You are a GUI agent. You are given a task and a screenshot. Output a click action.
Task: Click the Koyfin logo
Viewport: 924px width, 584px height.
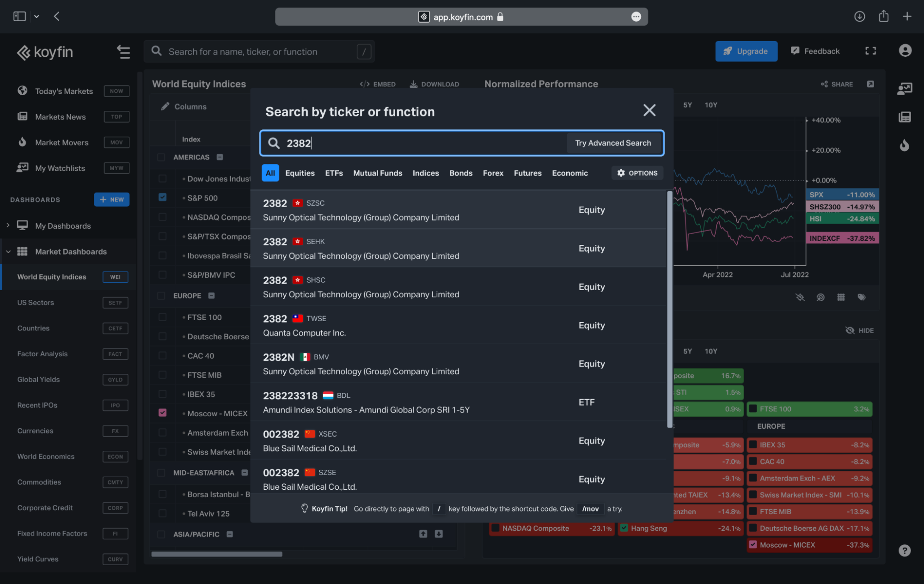pyautogui.click(x=45, y=52)
